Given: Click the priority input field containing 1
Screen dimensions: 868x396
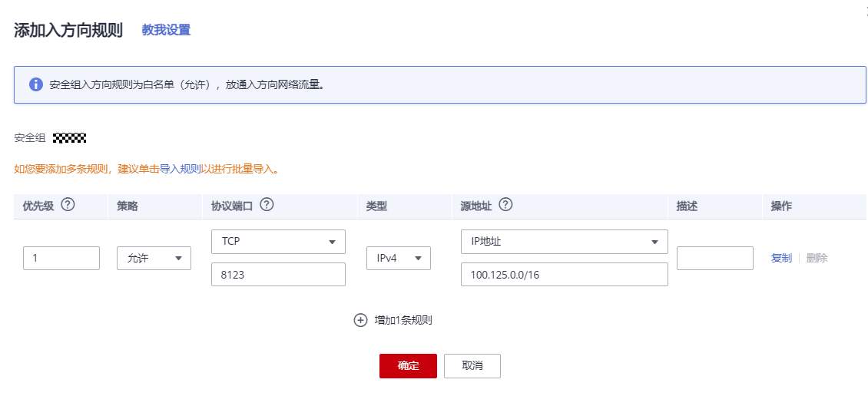Looking at the screenshot, I should [x=61, y=259].
